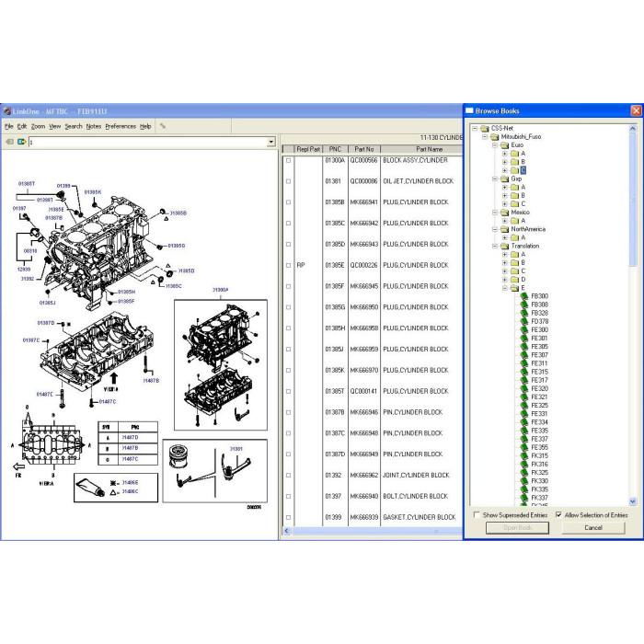Click the LinkOne application icon in title bar
Image resolution: width=644 pixels, height=644 pixels.
[6, 111]
